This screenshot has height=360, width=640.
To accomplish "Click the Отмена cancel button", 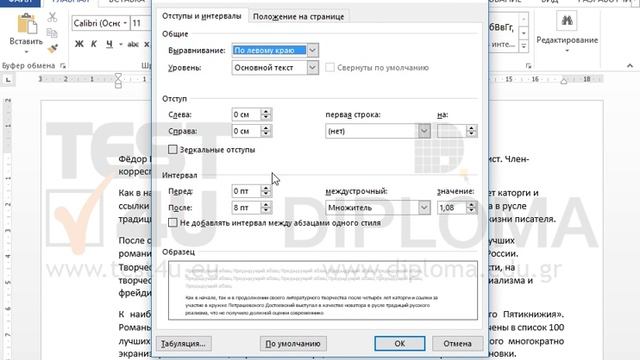I will (x=458, y=344).
